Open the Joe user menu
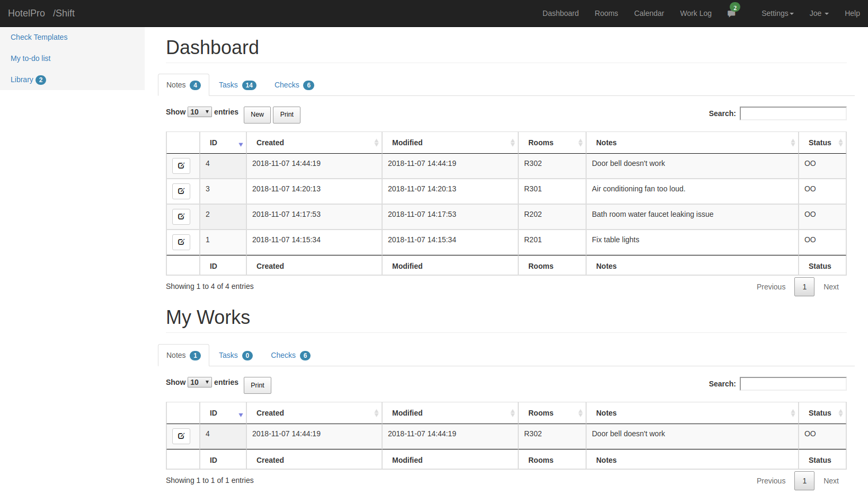868x502 pixels. (x=819, y=13)
